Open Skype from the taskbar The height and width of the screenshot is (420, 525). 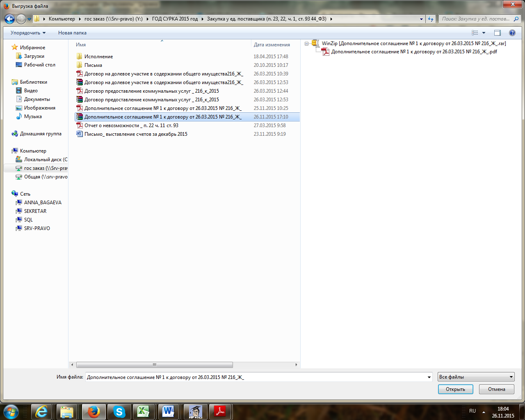coord(119,411)
